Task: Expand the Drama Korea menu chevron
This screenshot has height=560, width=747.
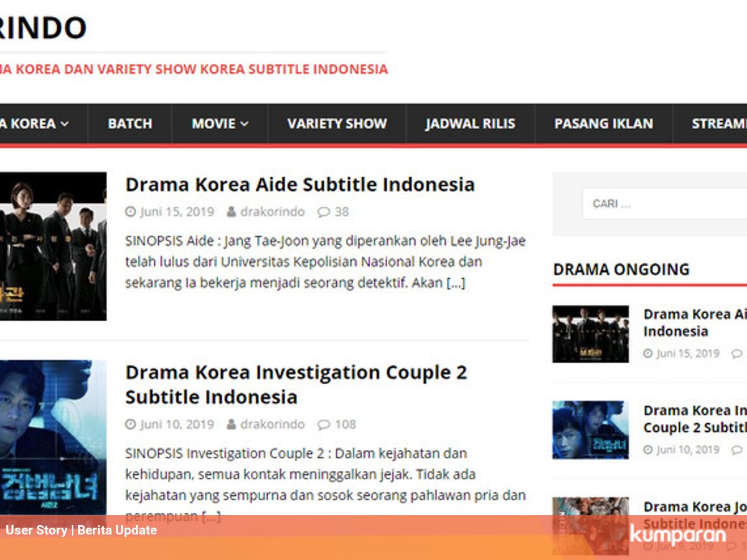Action: [64, 124]
